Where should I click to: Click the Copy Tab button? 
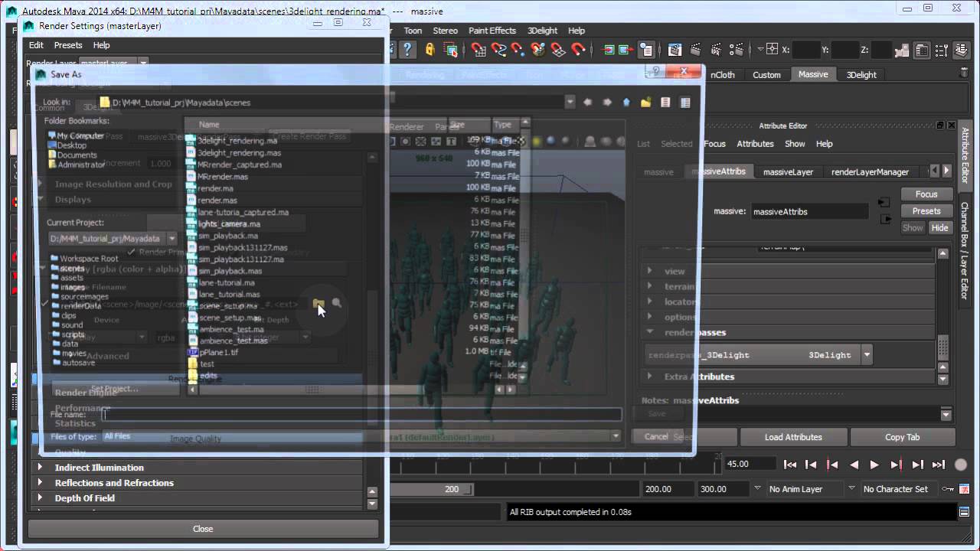point(903,437)
